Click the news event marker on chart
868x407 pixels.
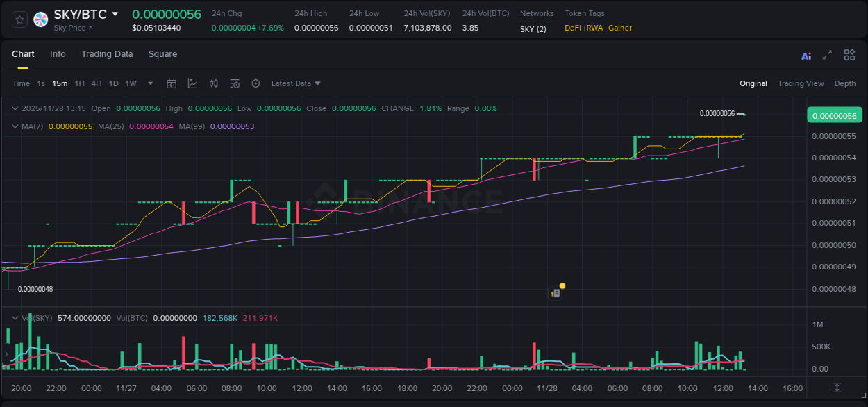coord(556,292)
